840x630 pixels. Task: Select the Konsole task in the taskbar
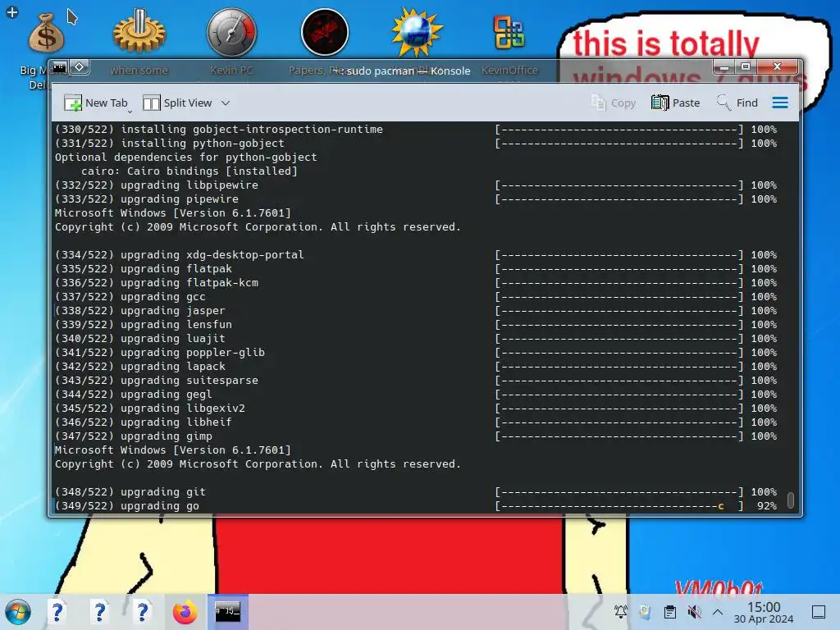(x=228, y=612)
